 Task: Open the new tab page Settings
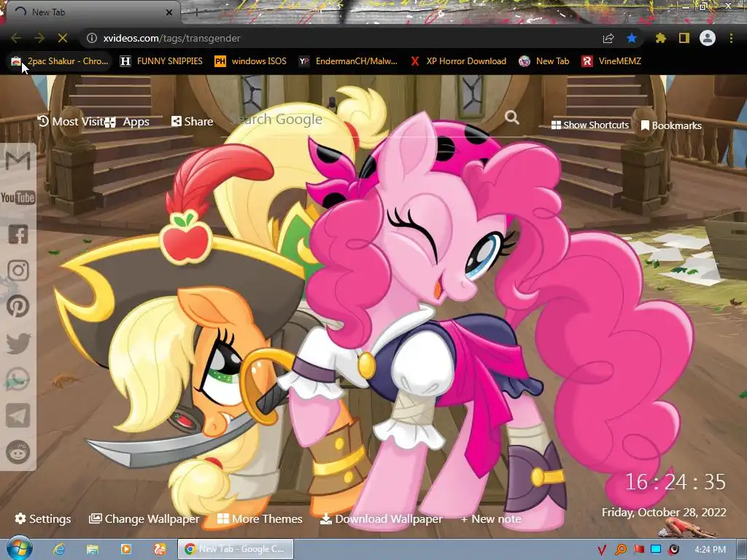pyautogui.click(x=43, y=518)
